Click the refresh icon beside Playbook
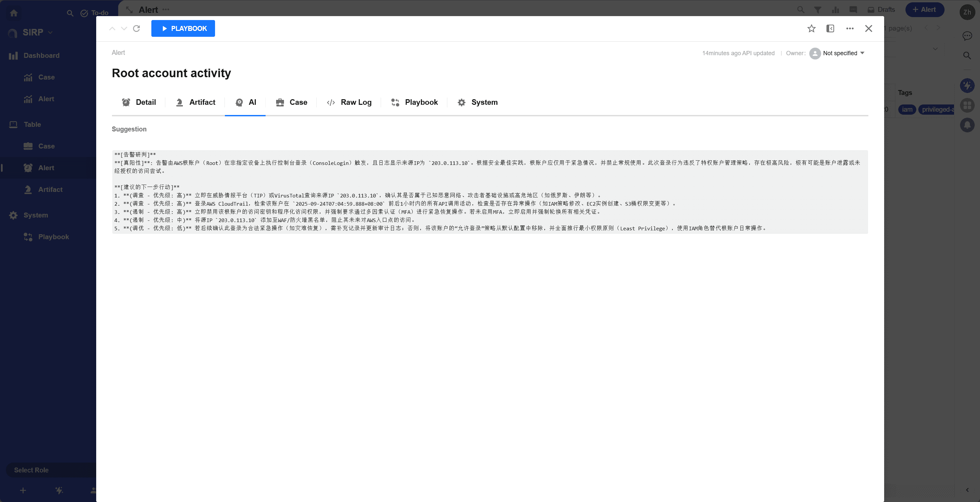This screenshot has height=502, width=980. 137,29
